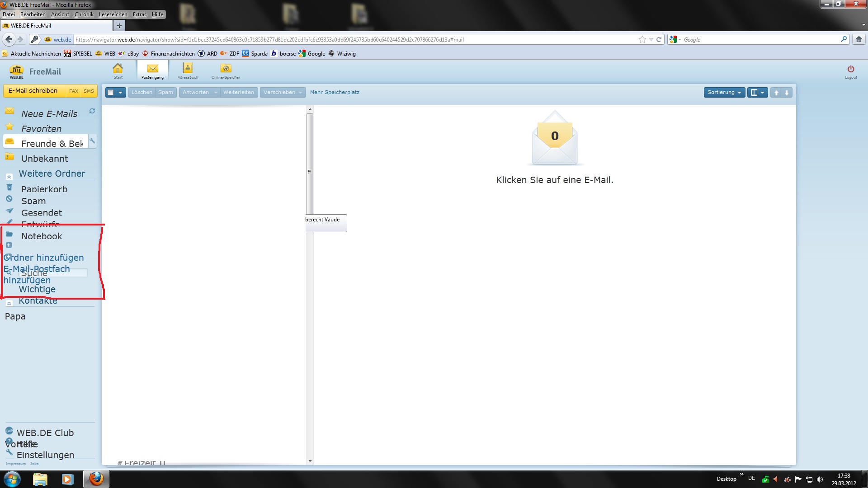This screenshot has width=868, height=488.
Task: Refresh Neue E-Mails with the reload icon
Action: click(x=92, y=111)
